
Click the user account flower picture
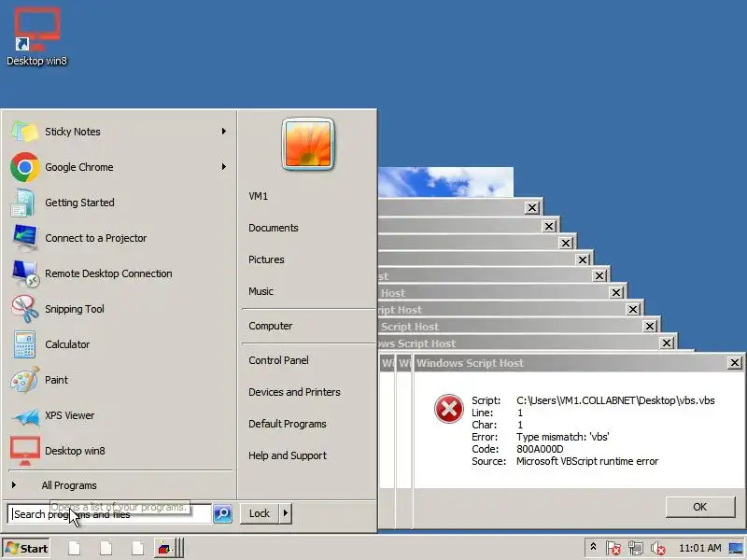308,144
